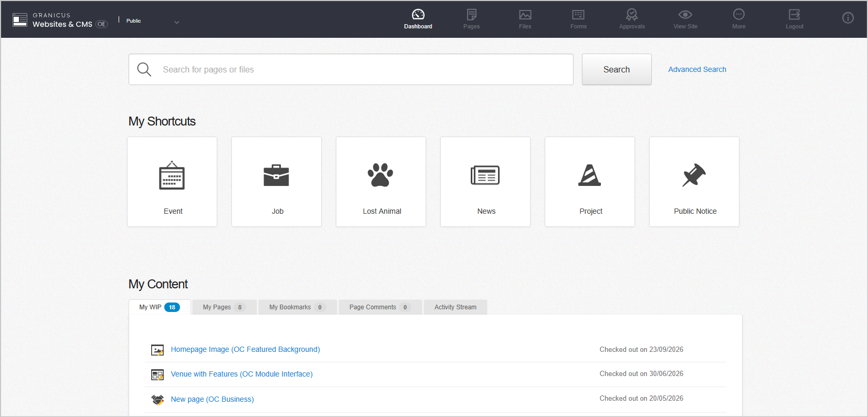
Task: Click 'Checked out on 30/06/2026' text
Action: click(x=641, y=373)
